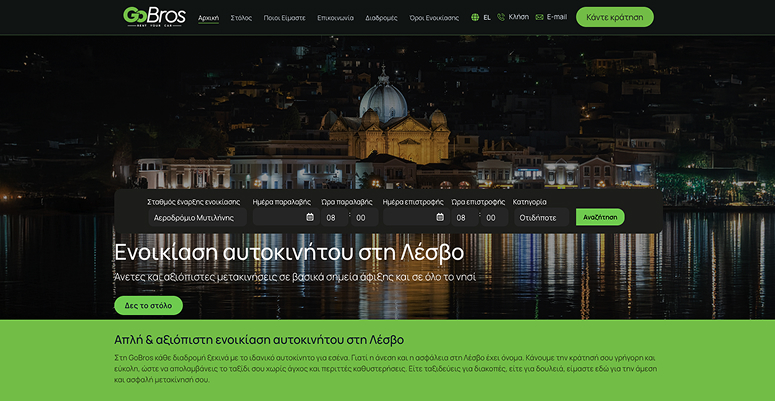Image resolution: width=775 pixels, height=401 pixels.
Task: Click the globe language icon
Action: click(x=475, y=17)
